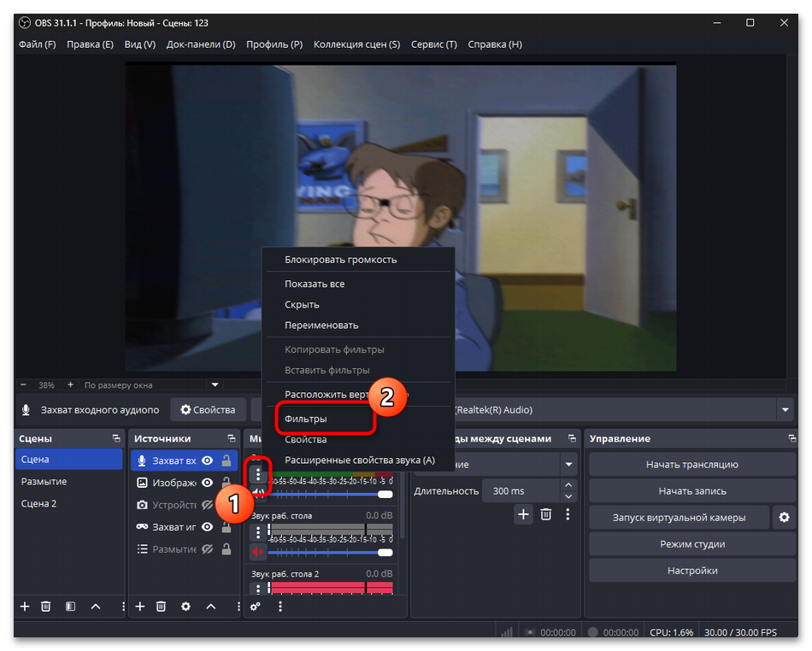Image resolution: width=812 pixels, height=651 pixels.
Task: Open mixer menu dots beside gears icon
Action: pyautogui.click(x=280, y=606)
